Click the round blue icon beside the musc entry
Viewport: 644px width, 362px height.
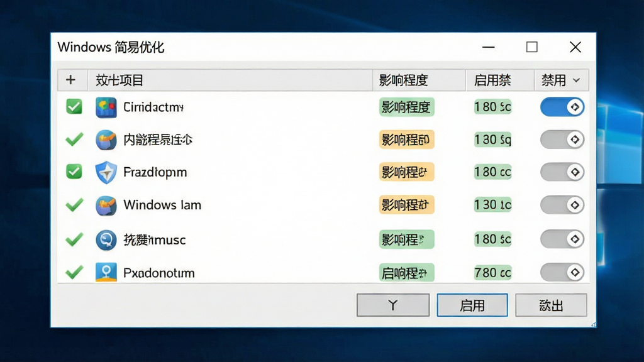106,239
